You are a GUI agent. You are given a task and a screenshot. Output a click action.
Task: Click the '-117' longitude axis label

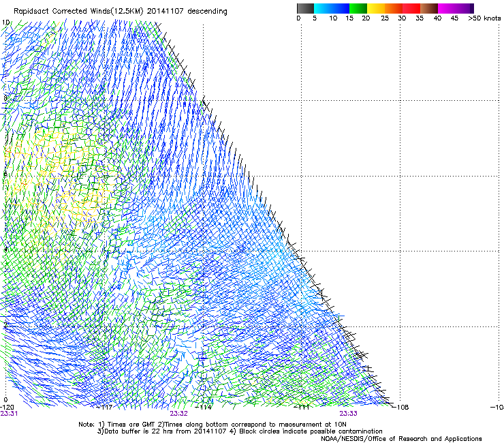coord(105,408)
